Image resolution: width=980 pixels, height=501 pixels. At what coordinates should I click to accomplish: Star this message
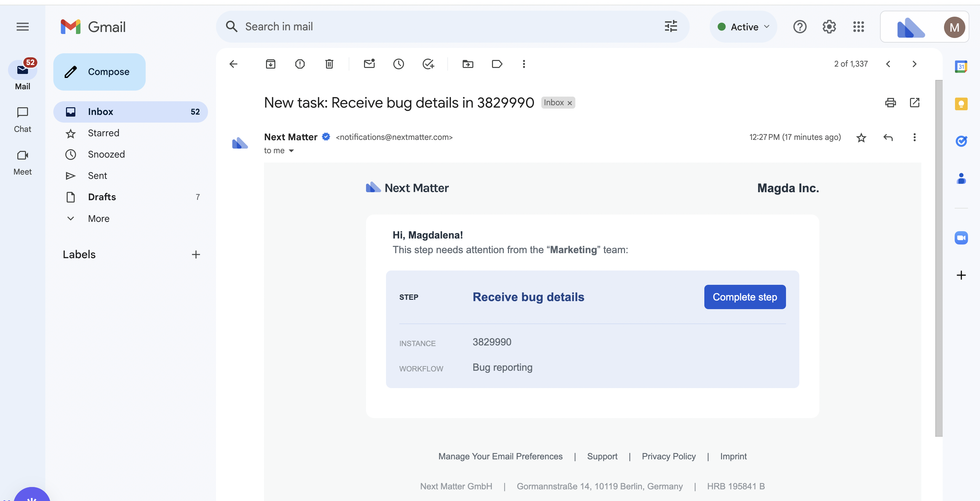pos(861,138)
